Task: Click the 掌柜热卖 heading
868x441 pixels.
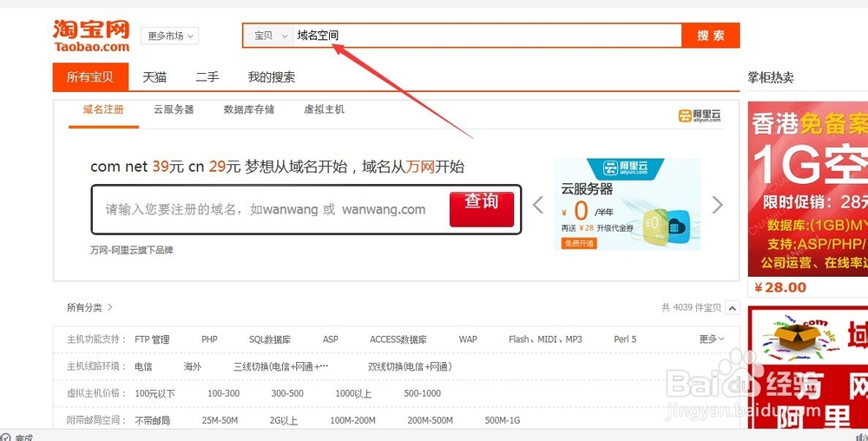Action: pyautogui.click(x=771, y=77)
